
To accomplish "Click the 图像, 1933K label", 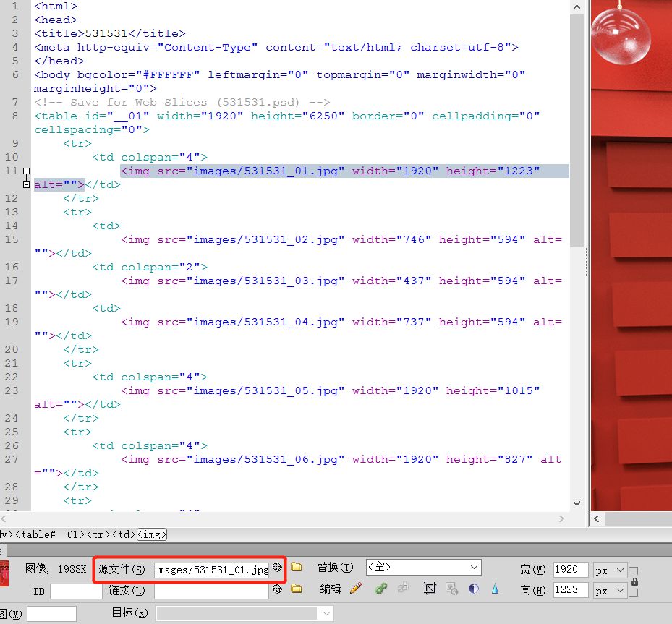I will (56, 569).
